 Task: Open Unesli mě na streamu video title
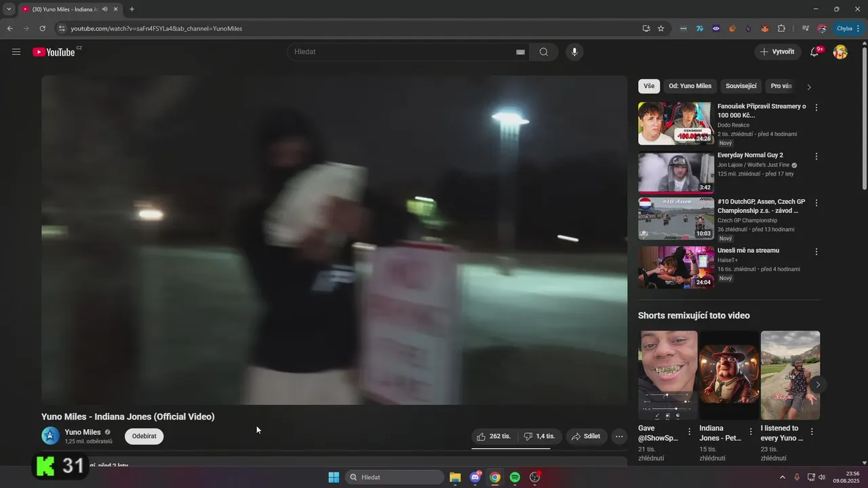749,251
